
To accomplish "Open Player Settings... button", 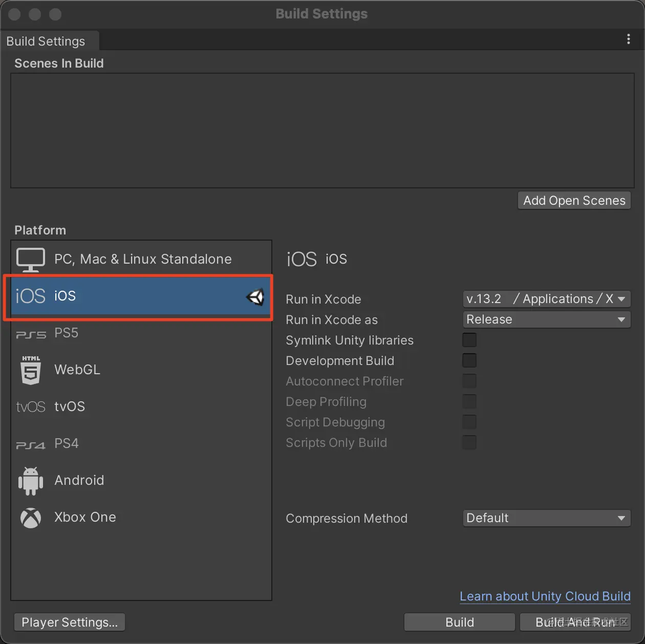I will point(70,622).
